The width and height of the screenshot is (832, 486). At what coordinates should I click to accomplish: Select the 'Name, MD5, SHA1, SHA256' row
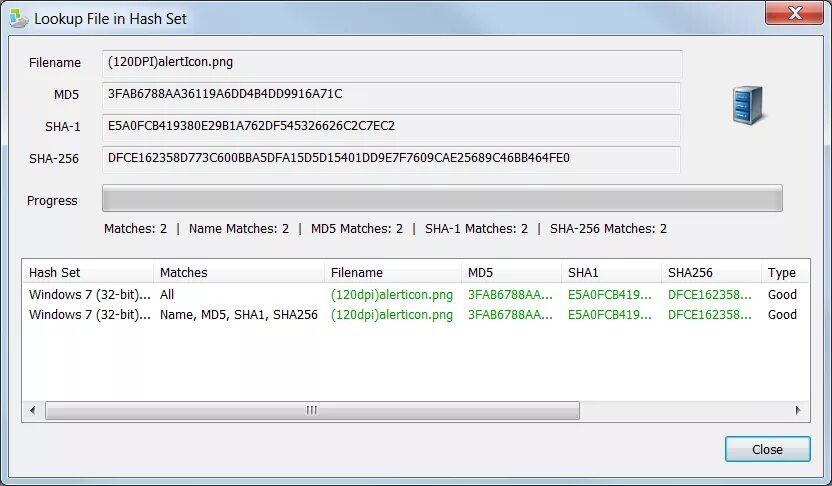pyautogui.click(x=416, y=315)
